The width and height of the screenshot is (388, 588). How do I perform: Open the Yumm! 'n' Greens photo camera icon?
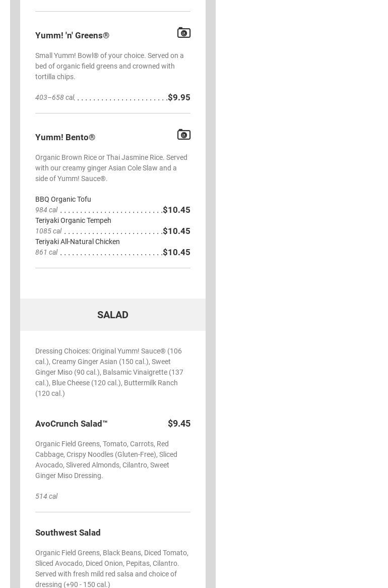(x=184, y=33)
